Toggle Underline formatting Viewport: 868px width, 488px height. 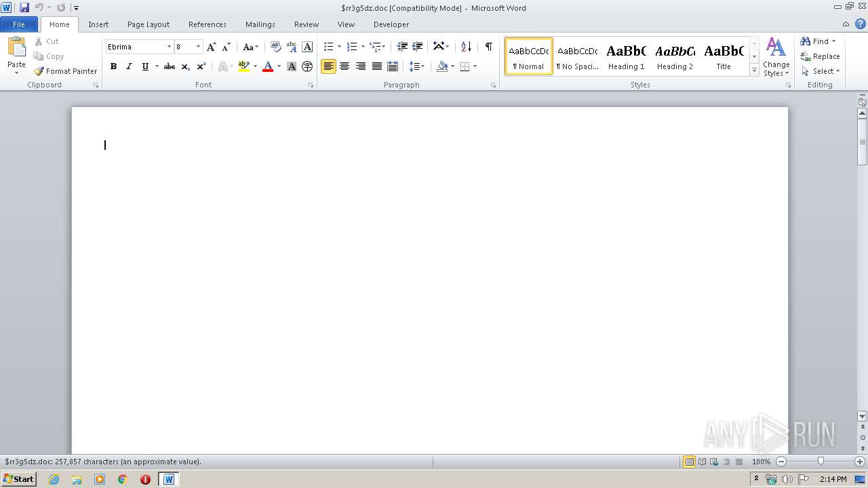coord(144,66)
